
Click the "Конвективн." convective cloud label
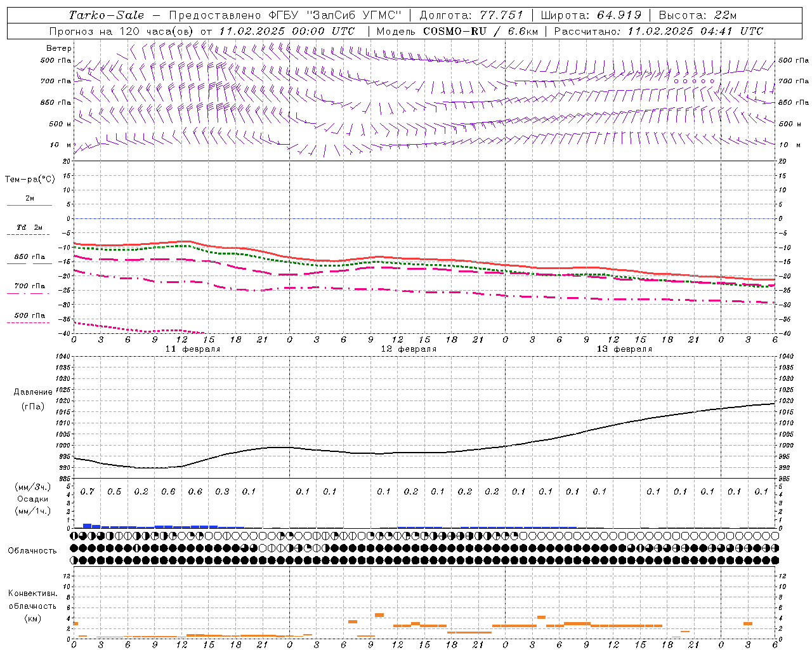point(33,594)
